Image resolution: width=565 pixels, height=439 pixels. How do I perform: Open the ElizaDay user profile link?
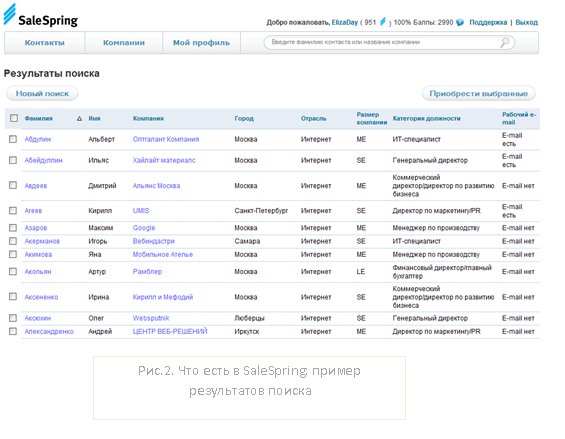[345, 22]
